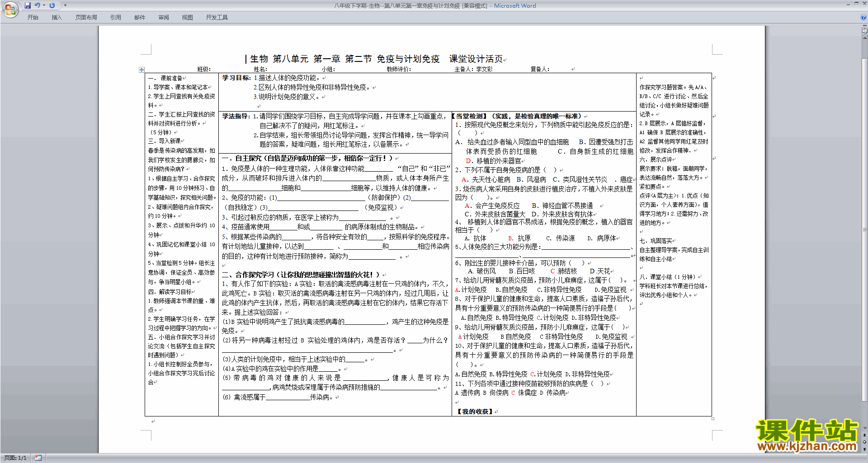Click the previous page double arrow
Image resolution: width=868 pixels, height=463 pixels.
(x=865, y=435)
